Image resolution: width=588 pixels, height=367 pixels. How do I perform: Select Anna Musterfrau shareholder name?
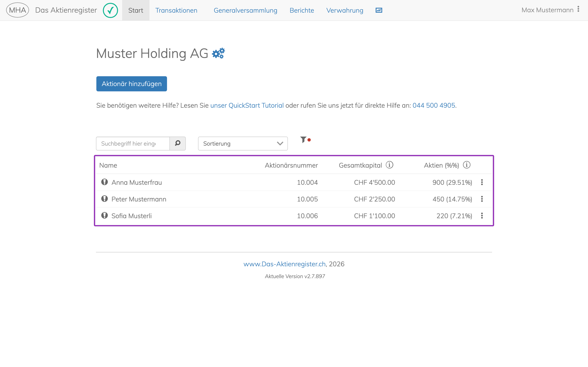pyautogui.click(x=137, y=182)
